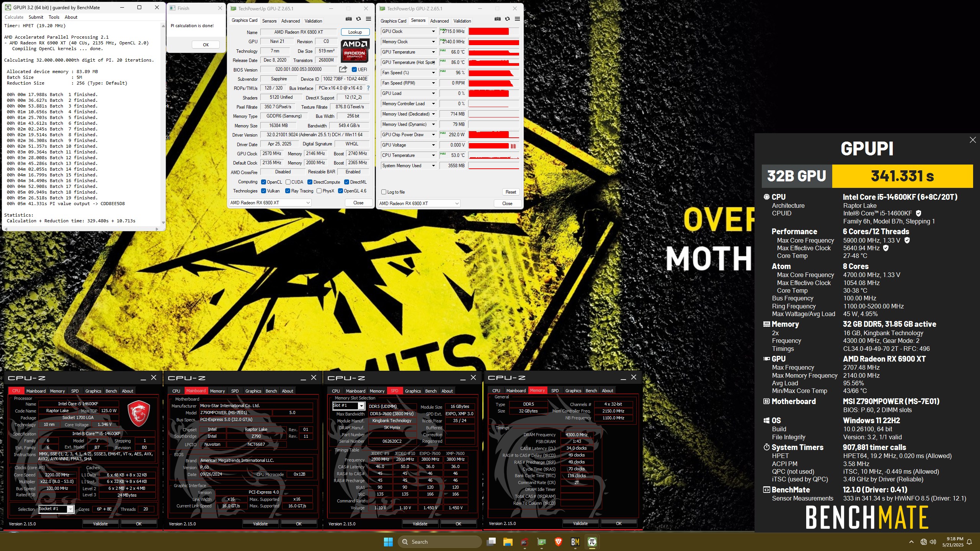This screenshot has width=980, height=551.
Task: Toggle the Ray Tracing checkbox
Action: click(287, 191)
